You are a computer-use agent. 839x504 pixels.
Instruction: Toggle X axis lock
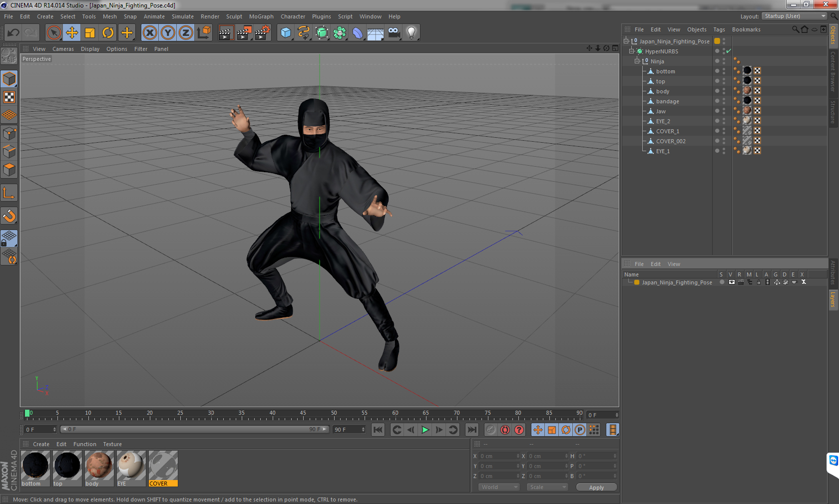[x=150, y=33]
